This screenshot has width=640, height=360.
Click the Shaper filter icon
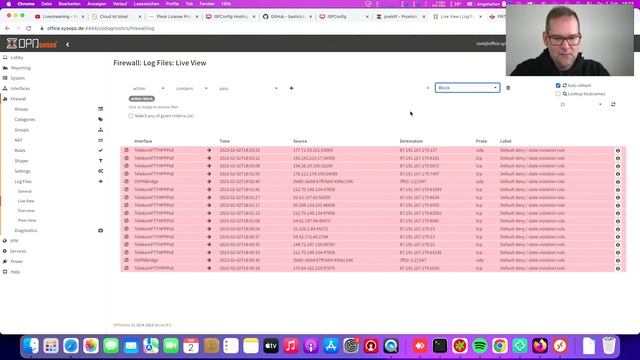point(100,161)
